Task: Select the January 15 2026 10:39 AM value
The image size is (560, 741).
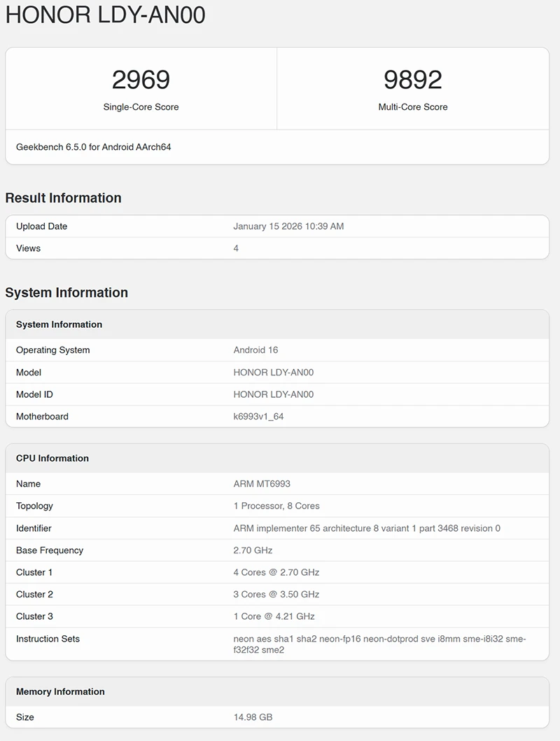Action: pos(288,226)
